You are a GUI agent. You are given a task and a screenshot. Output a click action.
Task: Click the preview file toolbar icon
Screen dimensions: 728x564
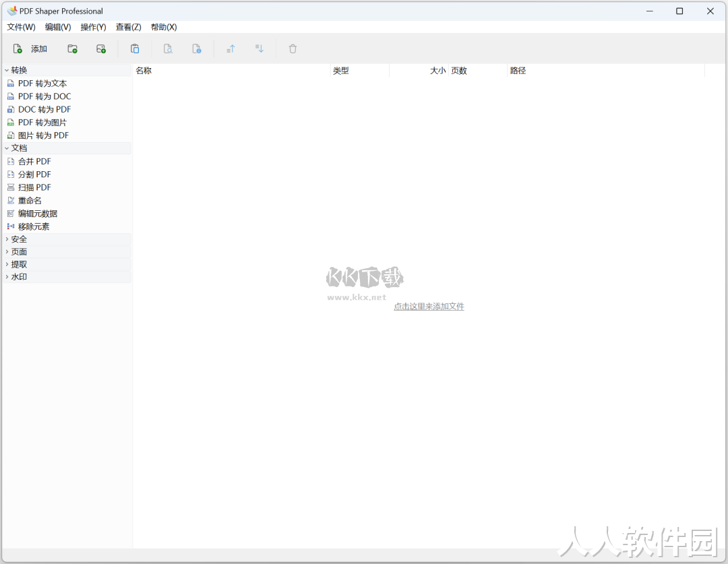tap(168, 49)
